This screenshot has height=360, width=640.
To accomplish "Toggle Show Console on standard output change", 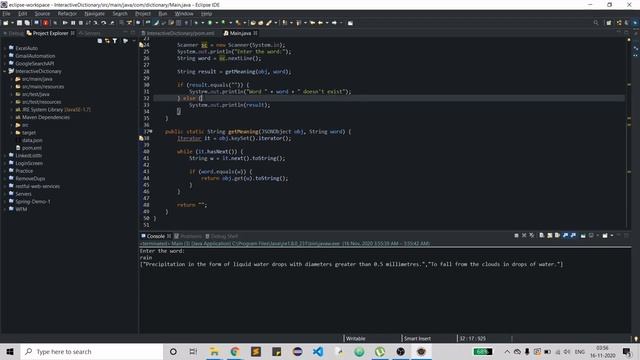I will tap(565, 236).
